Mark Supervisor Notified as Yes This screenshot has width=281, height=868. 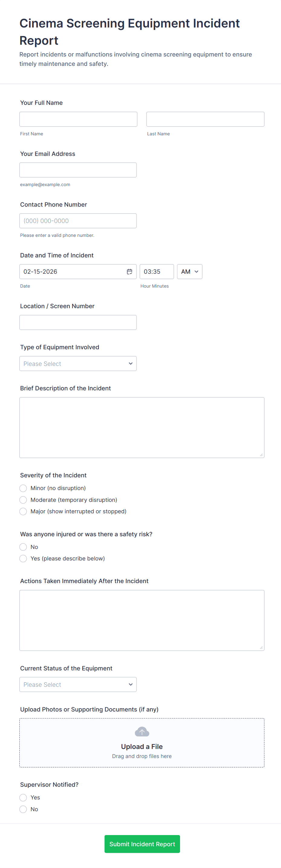click(23, 798)
